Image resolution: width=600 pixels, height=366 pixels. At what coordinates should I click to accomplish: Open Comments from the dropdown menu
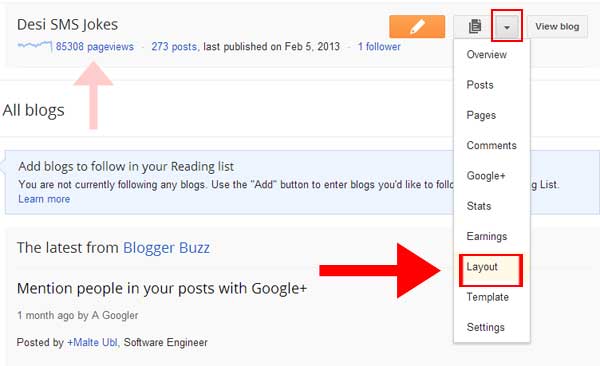tap(492, 145)
